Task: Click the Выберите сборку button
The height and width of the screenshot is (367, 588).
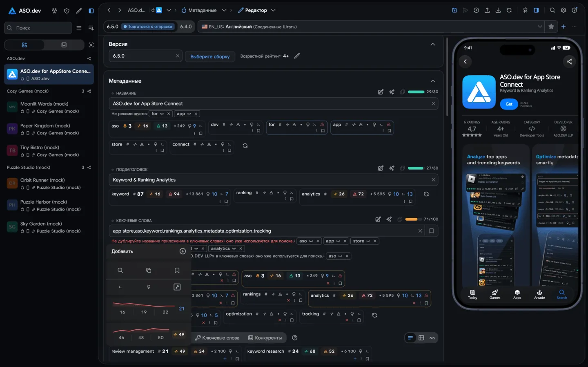Action: pos(210,56)
